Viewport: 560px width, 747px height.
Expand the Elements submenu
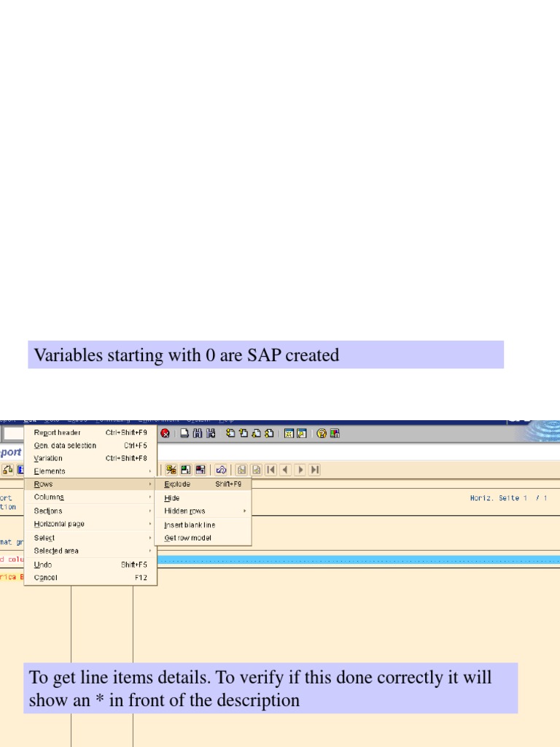coord(90,471)
